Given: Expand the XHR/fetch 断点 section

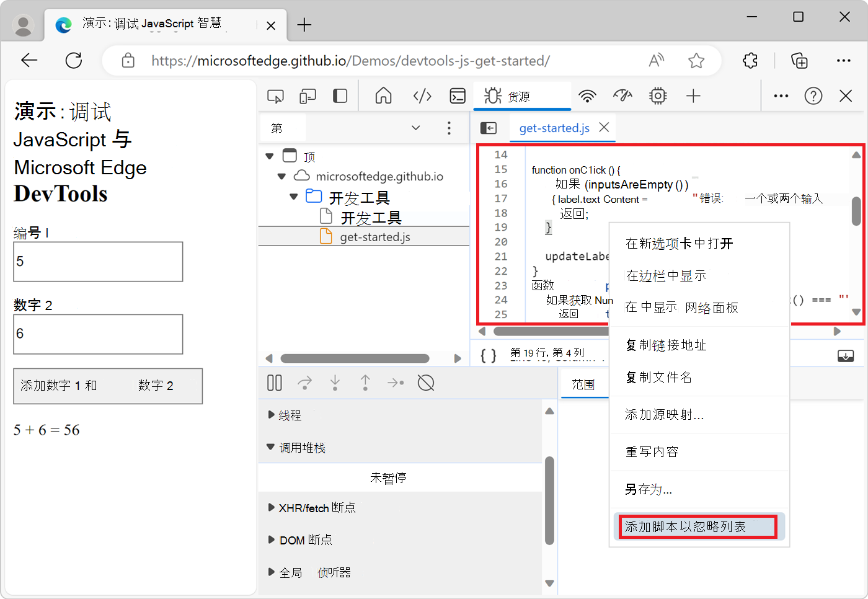Looking at the screenshot, I should [271, 507].
